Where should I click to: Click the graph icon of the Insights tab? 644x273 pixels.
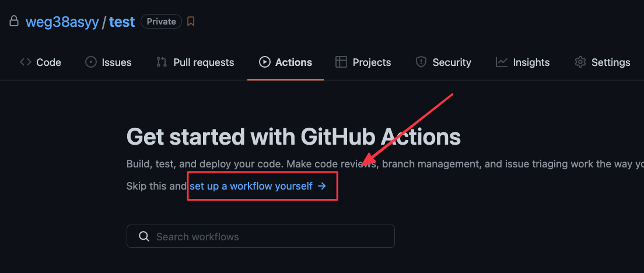pos(502,62)
